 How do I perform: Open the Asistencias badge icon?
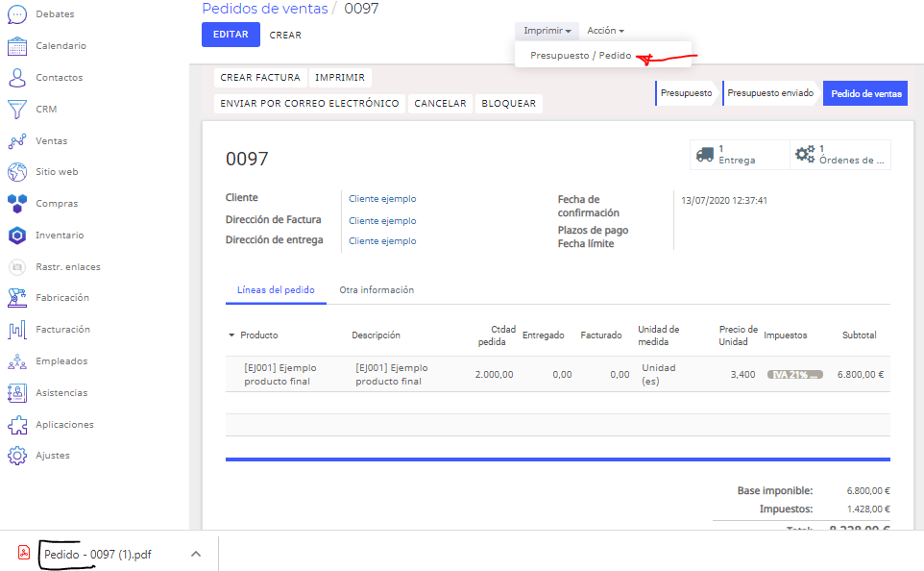click(x=17, y=393)
